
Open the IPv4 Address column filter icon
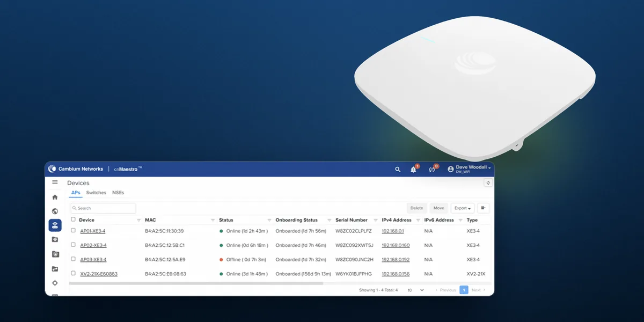point(418,220)
